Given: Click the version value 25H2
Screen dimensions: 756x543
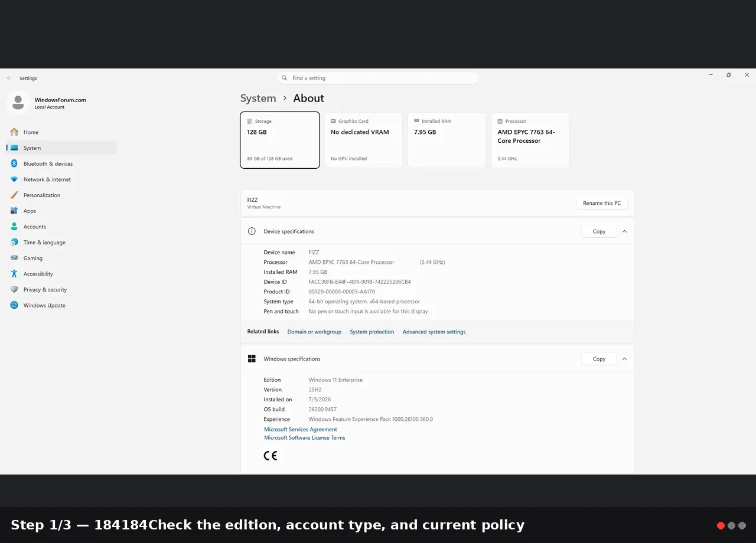Looking at the screenshot, I should click(x=315, y=390).
